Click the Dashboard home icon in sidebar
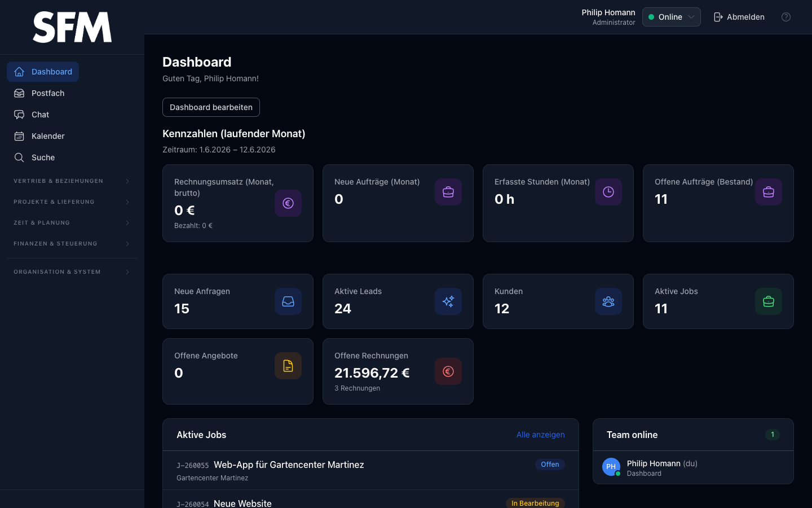The height and width of the screenshot is (508, 812). (19, 72)
